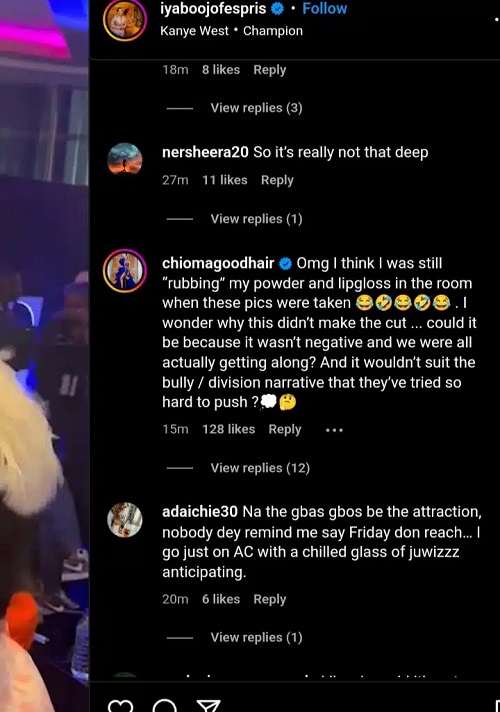Expand View replies (1) under adaichie30
Image resolution: width=500 pixels, height=712 pixels.
(x=256, y=638)
